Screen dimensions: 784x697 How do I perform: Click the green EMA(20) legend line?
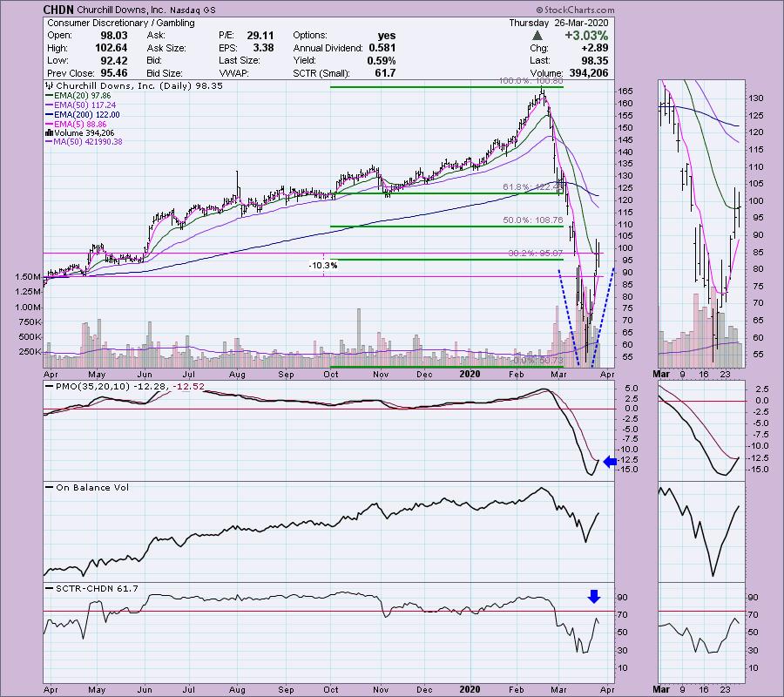(x=49, y=96)
